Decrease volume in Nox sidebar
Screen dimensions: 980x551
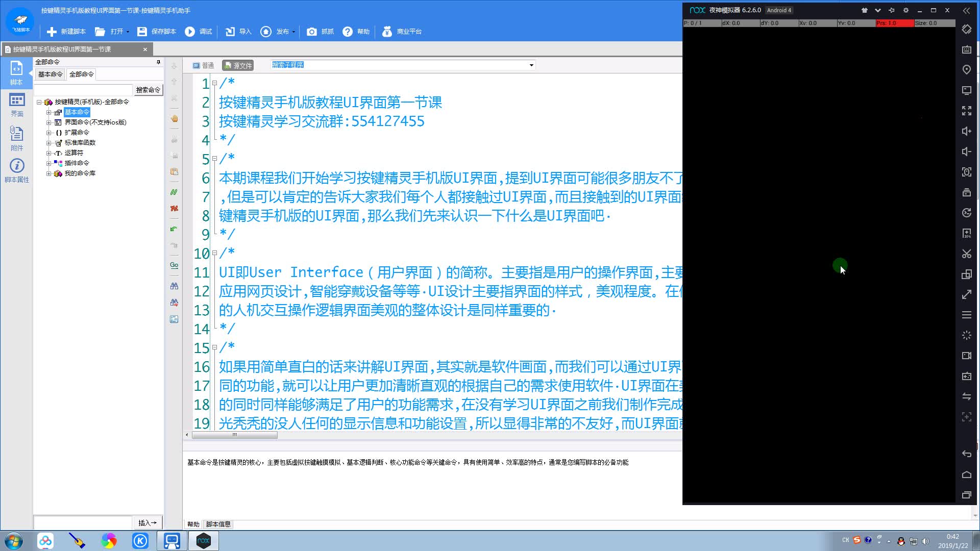[x=967, y=152]
